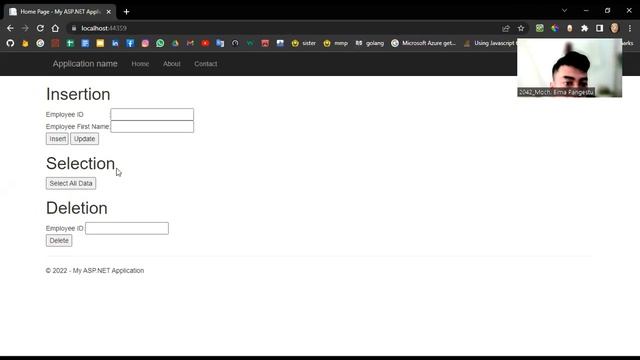Open the tab search dropdown
This screenshot has height=360, width=640.
coord(564,11)
